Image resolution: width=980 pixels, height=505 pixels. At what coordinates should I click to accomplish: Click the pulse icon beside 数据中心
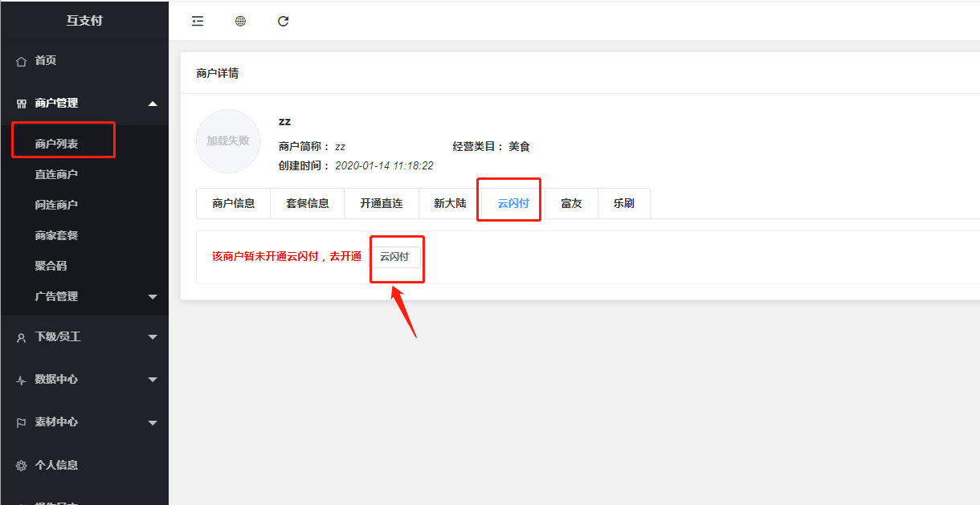tap(22, 381)
